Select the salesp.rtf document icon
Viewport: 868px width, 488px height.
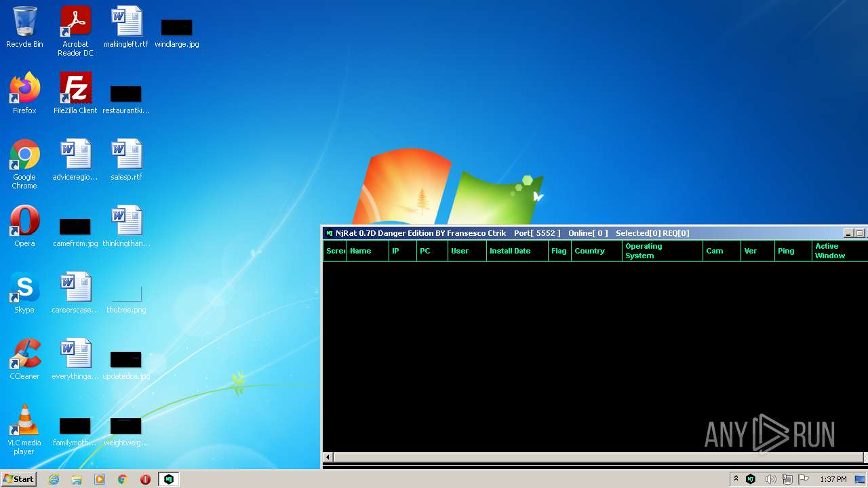tap(126, 160)
